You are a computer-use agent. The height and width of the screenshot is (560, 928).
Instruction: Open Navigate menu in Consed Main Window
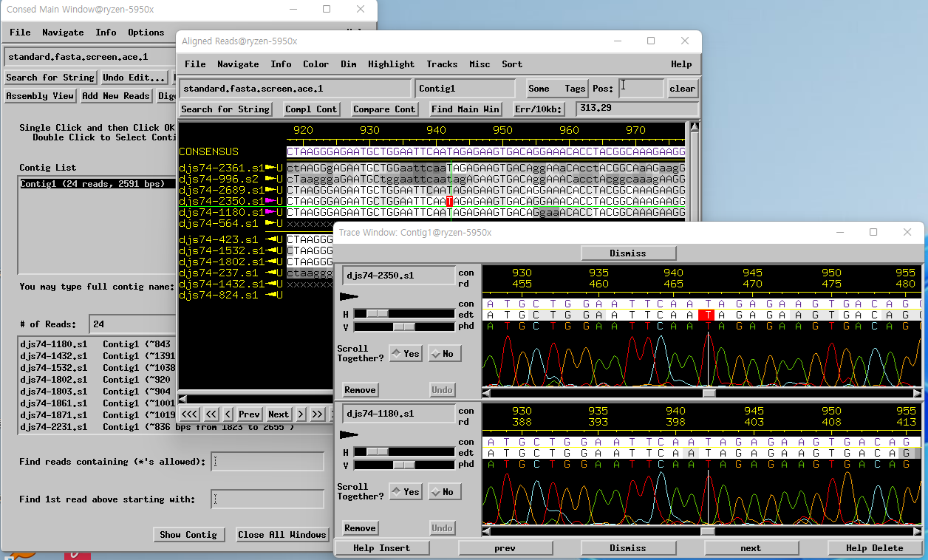click(x=63, y=33)
